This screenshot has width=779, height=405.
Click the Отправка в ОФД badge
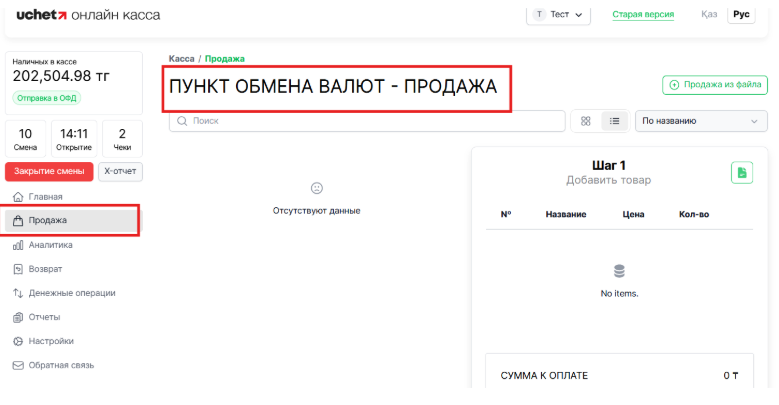click(47, 98)
